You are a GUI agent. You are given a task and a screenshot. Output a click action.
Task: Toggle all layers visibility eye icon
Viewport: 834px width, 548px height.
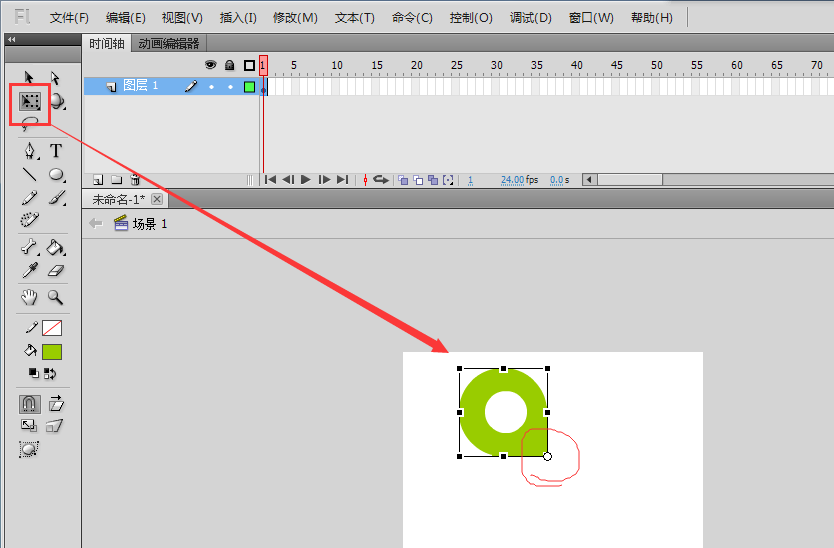(x=211, y=65)
